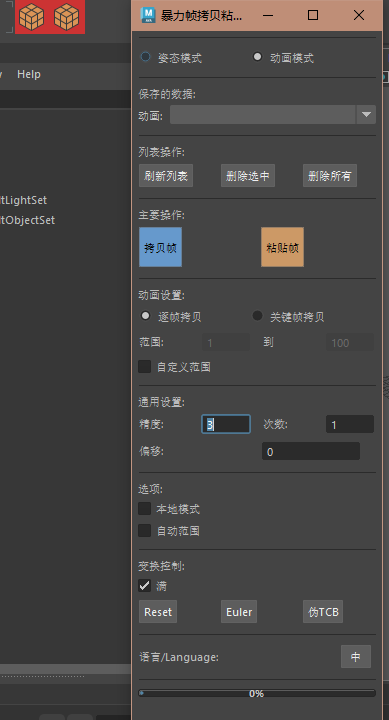Click the 范围 start field showing 1
389x720 pixels.
coord(226,343)
